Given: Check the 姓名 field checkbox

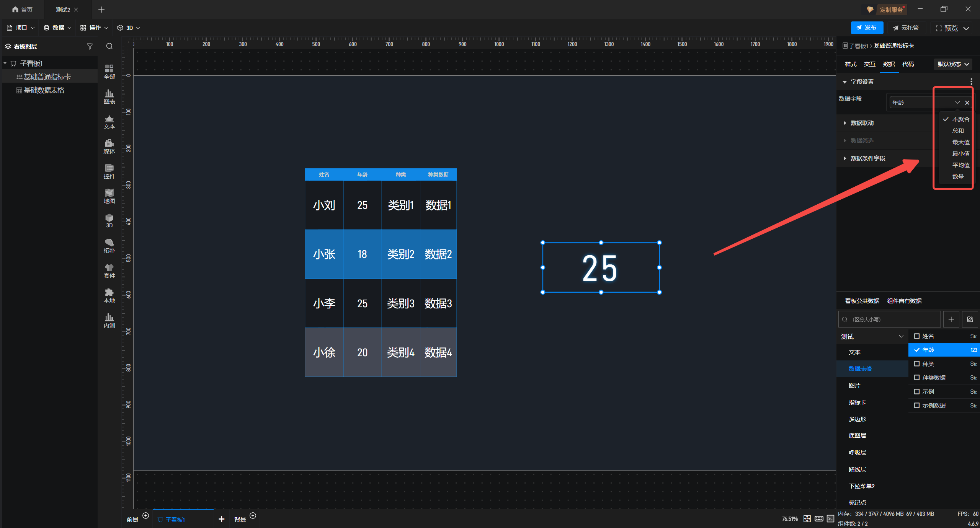Looking at the screenshot, I should tap(917, 336).
